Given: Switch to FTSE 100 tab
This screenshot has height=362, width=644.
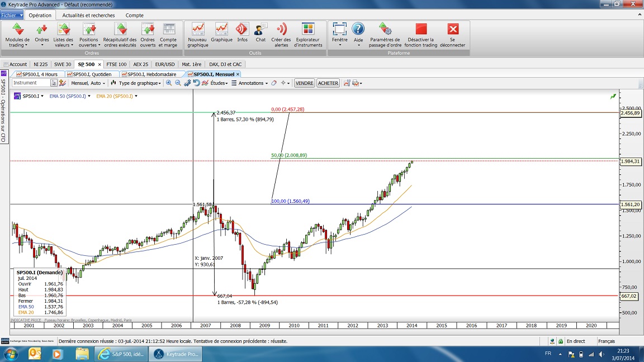Looking at the screenshot, I should tap(116, 64).
